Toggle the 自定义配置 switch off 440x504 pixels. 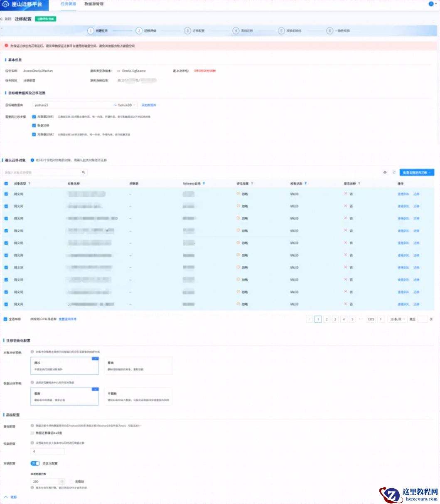click(x=34, y=463)
